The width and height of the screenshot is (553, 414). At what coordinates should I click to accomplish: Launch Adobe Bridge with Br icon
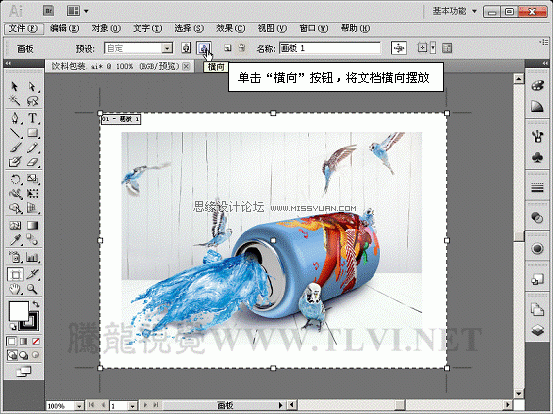[x=49, y=11]
